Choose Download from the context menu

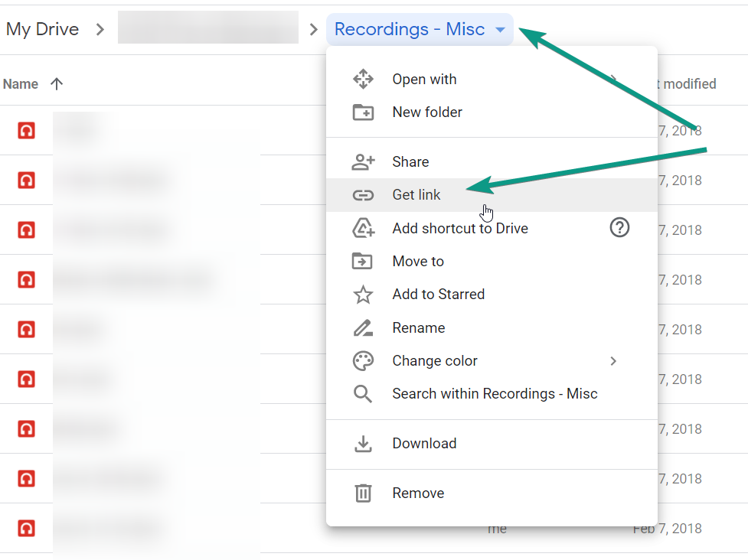[424, 444]
